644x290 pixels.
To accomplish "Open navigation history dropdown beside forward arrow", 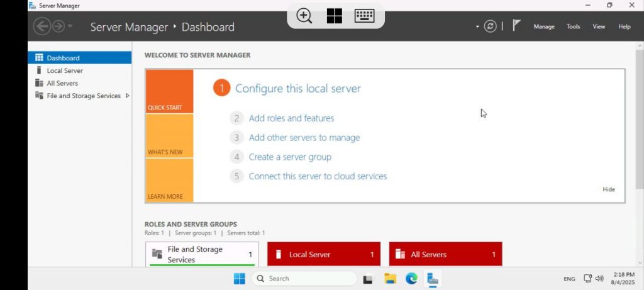I will [x=70, y=26].
